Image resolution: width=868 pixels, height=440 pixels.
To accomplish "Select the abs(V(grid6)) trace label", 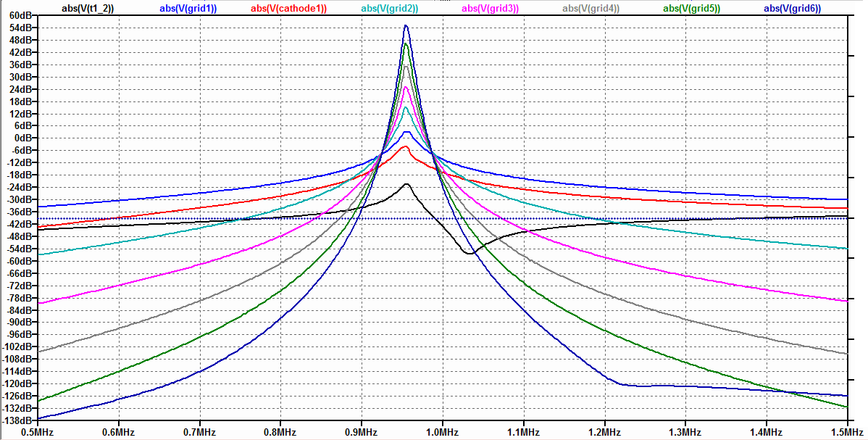I will 792,8.
